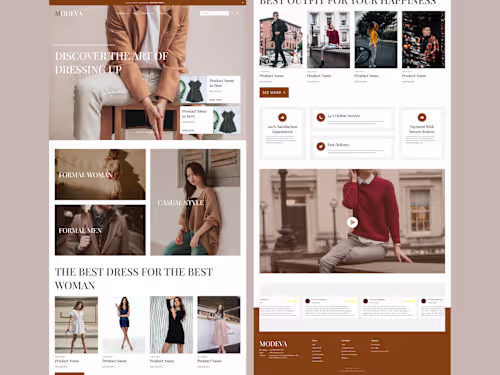Click the lower hero product card
The width and height of the screenshot is (500, 375).
(210, 120)
